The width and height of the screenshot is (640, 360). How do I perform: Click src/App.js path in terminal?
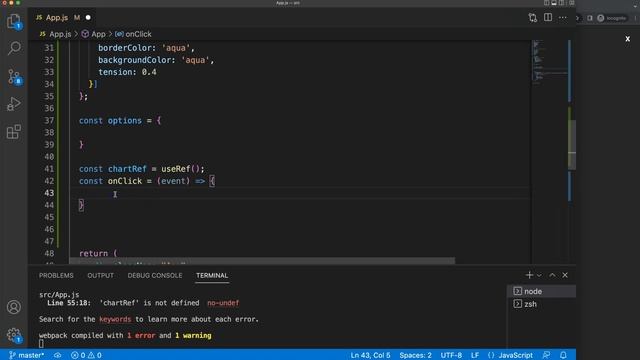(59, 295)
